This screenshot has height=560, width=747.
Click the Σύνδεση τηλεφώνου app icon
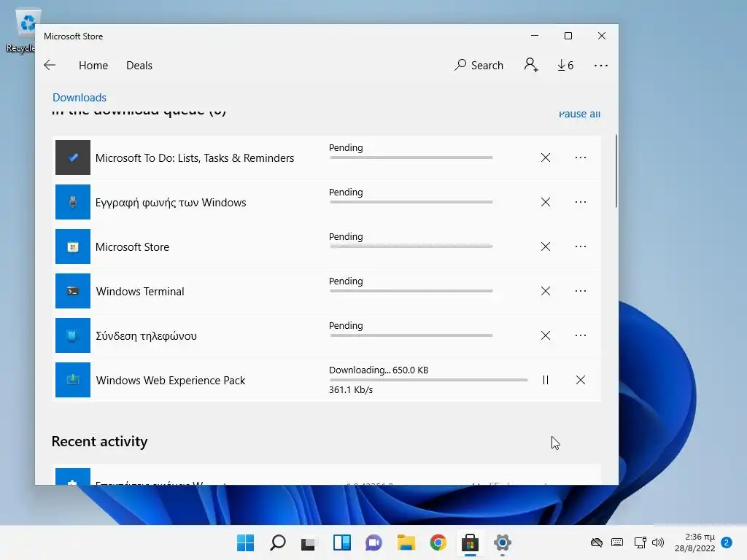(x=73, y=335)
